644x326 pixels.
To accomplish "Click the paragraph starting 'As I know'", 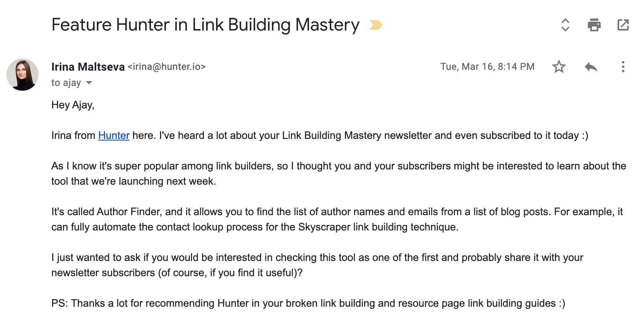I will pyautogui.click(x=338, y=173).
